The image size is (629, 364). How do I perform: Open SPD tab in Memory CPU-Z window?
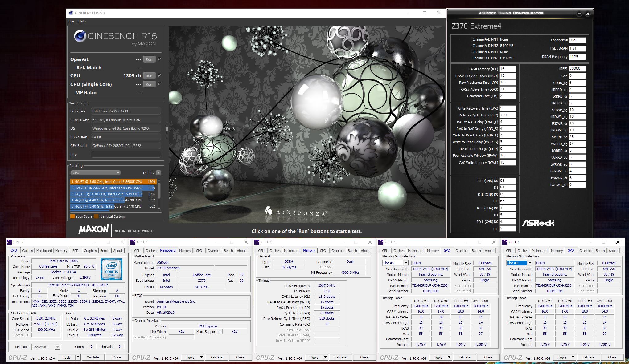point(323,251)
